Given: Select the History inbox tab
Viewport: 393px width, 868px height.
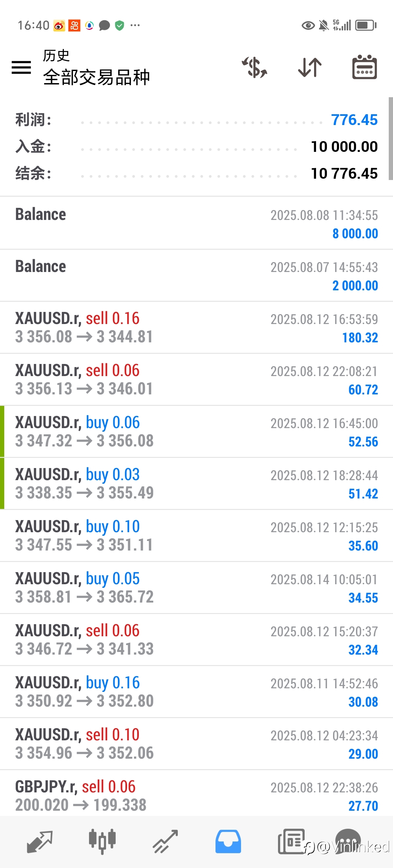Looking at the screenshot, I should point(228,841).
